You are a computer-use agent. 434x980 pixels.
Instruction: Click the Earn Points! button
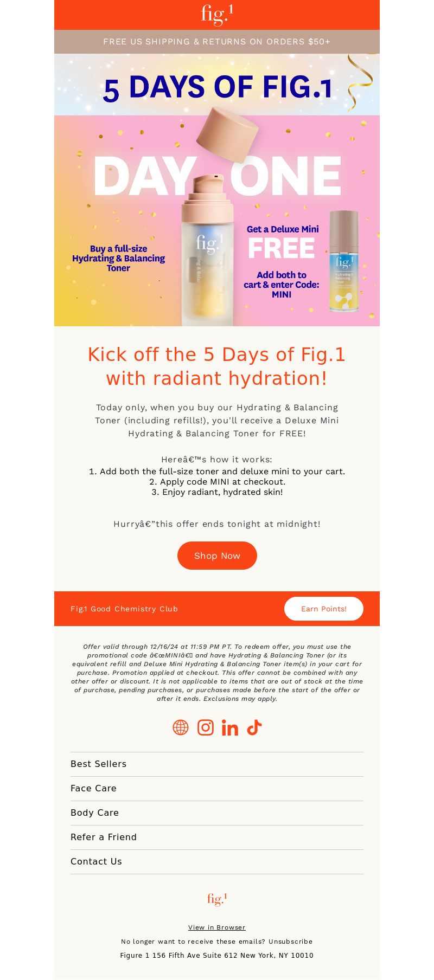[324, 609]
